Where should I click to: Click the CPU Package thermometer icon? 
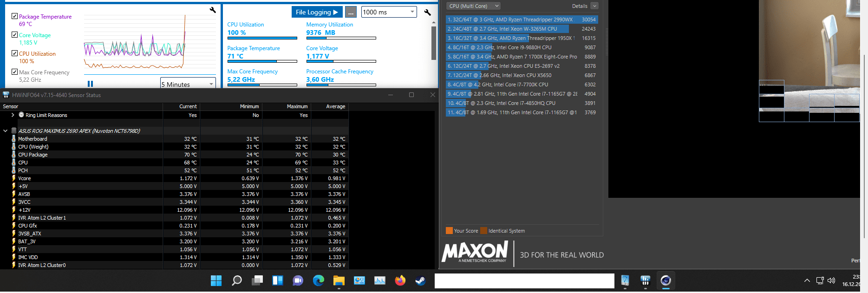[x=14, y=155]
